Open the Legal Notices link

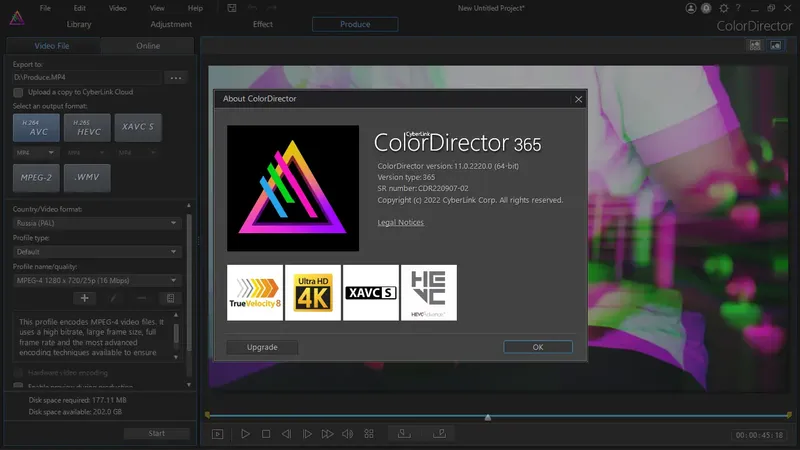401,222
